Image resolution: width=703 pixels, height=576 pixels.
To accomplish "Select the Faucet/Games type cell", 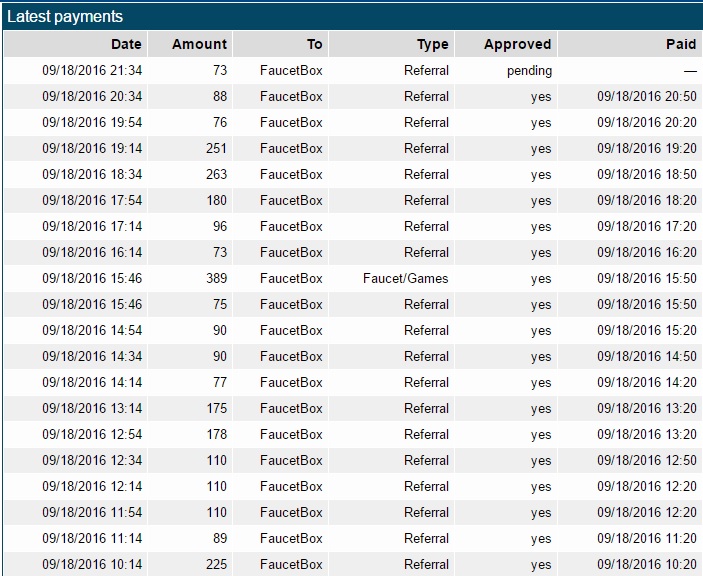I will click(405, 278).
